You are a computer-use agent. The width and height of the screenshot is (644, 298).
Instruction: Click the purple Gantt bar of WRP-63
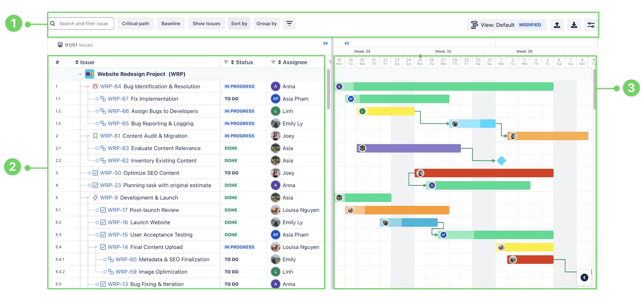point(409,148)
